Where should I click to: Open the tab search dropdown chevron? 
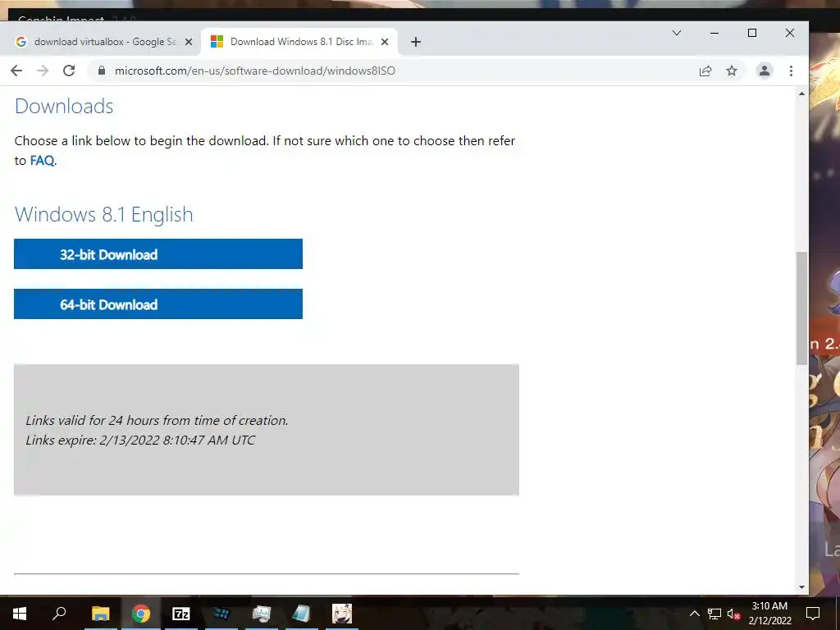(x=677, y=33)
